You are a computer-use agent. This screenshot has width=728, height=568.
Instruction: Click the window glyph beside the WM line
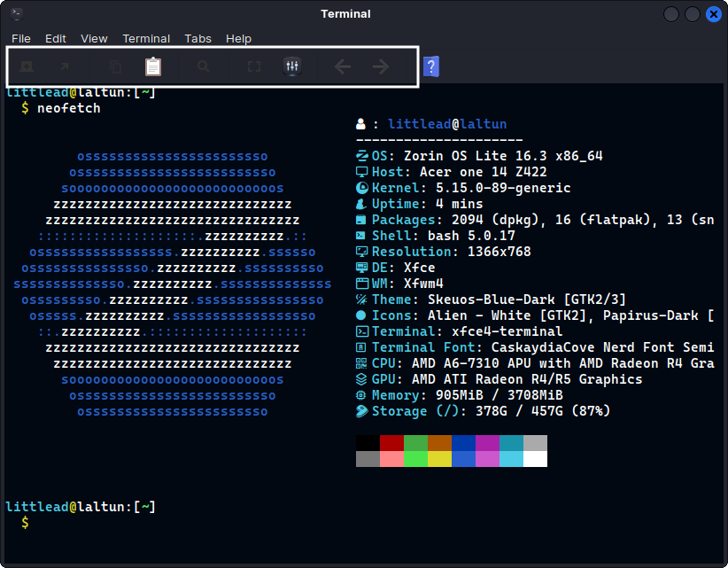click(361, 284)
